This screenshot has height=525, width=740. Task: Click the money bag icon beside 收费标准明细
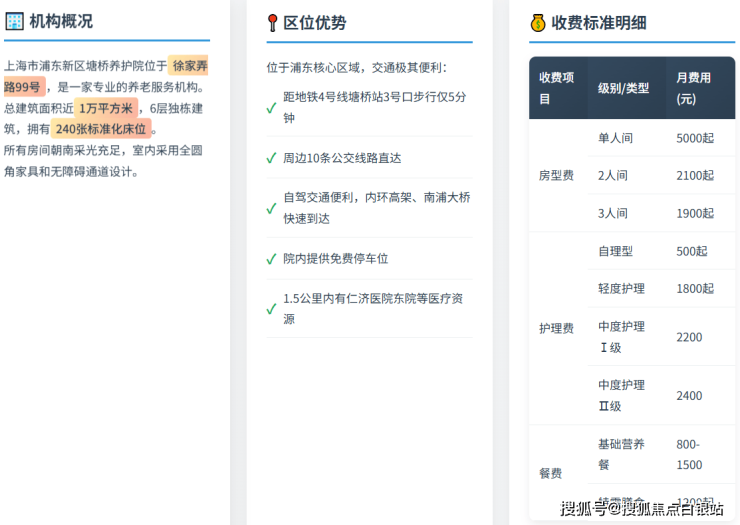pos(538,23)
